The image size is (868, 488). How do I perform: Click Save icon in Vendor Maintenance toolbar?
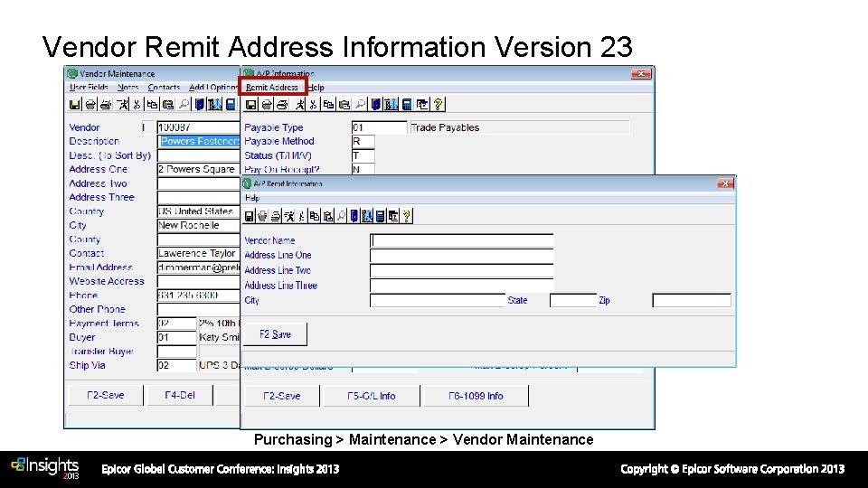tap(75, 104)
